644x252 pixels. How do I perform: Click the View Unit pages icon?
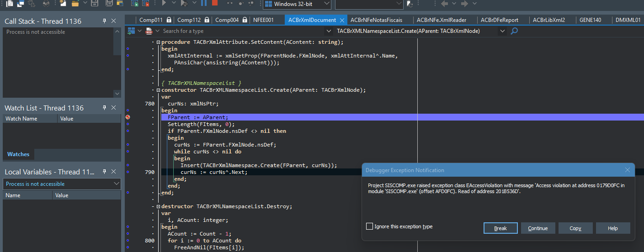(9, 4)
